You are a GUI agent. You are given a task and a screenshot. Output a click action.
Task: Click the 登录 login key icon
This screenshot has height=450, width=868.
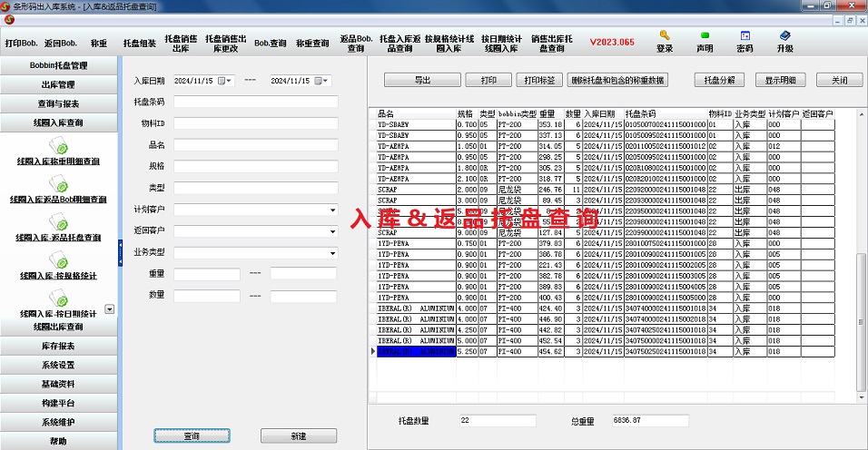point(665,36)
